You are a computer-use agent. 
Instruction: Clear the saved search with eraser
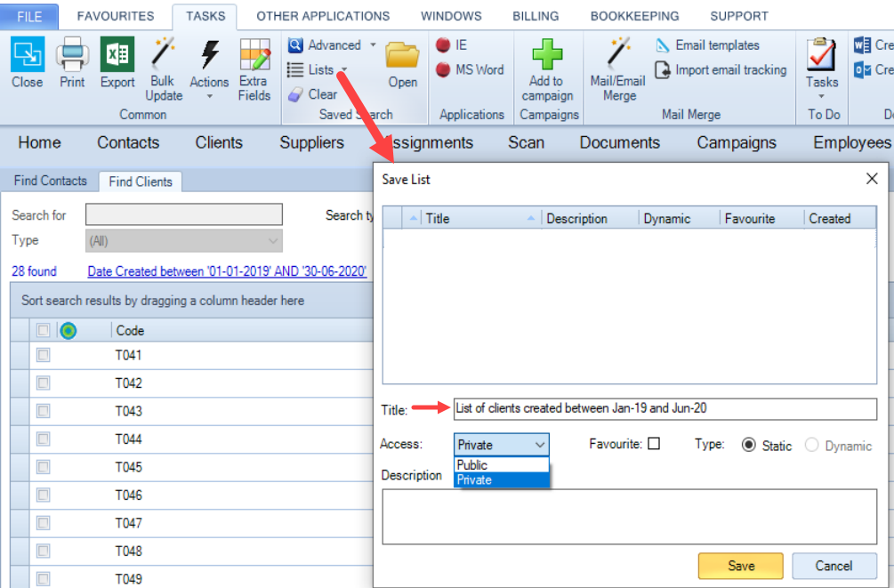(x=295, y=94)
